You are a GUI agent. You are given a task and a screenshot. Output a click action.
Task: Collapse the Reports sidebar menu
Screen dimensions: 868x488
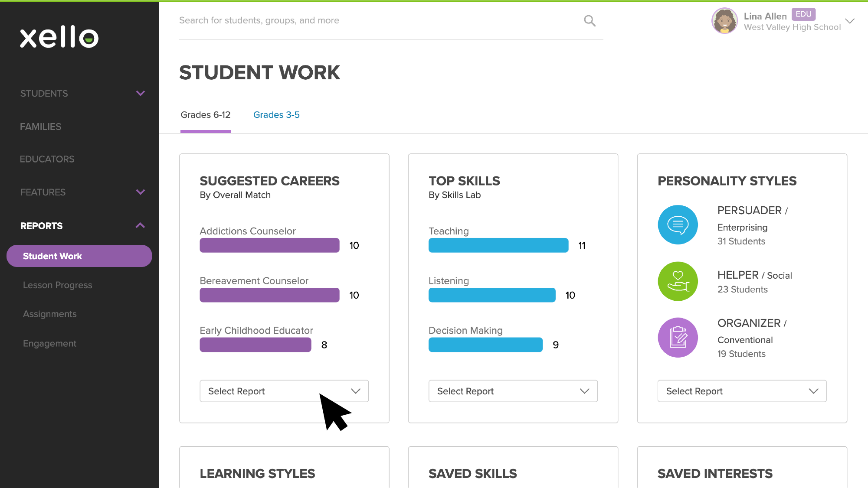[140, 225]
